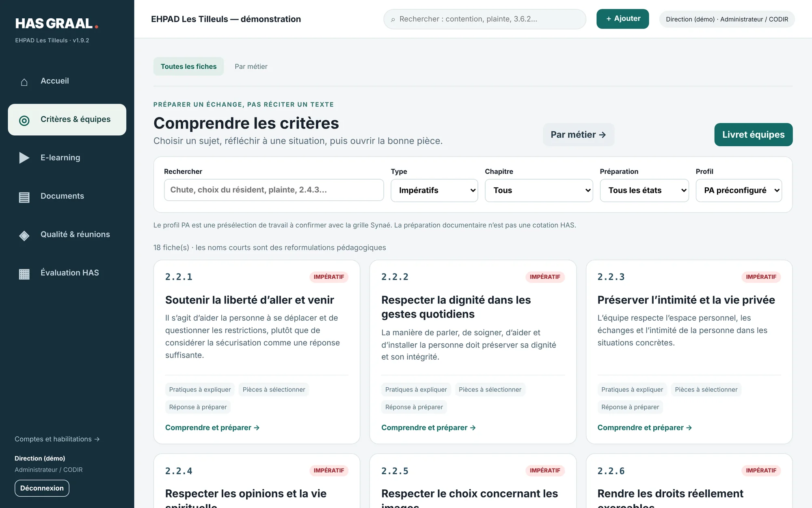Open the Type dropdown set to Impératifs

pyautogui.click(x=434, y=190)
